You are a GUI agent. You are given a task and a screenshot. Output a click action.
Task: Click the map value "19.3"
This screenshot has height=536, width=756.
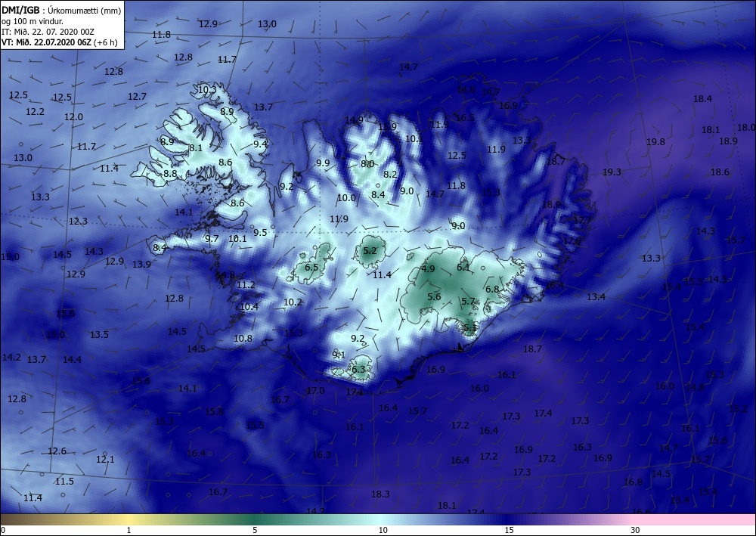click(612, 172)
